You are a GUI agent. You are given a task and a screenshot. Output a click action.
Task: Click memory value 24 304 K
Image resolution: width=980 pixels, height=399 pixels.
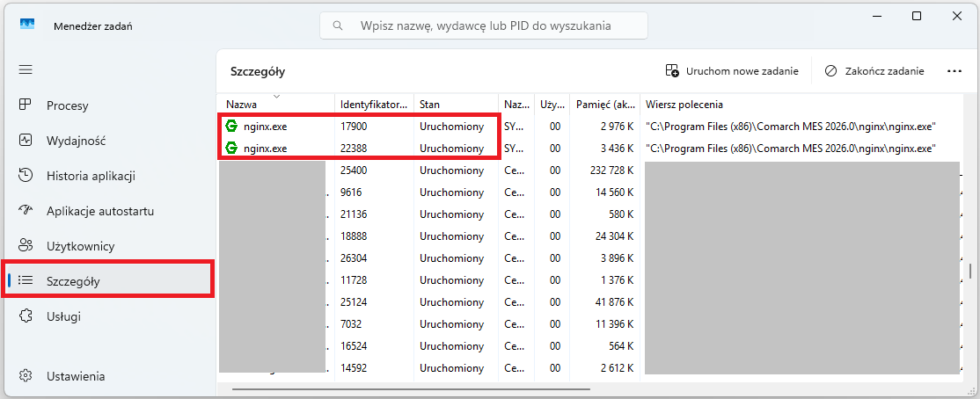614,236
